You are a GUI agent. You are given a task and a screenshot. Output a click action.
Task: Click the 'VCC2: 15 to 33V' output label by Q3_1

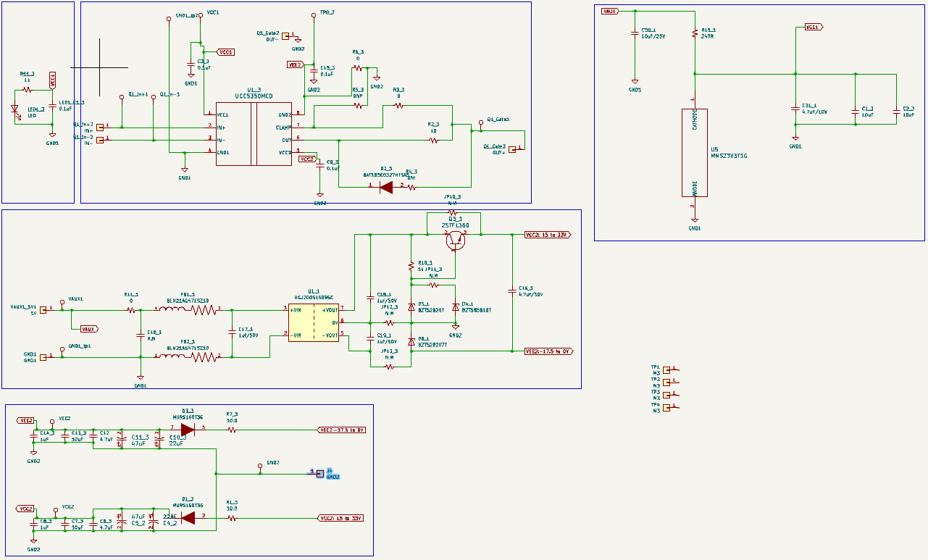pos(548,235)
